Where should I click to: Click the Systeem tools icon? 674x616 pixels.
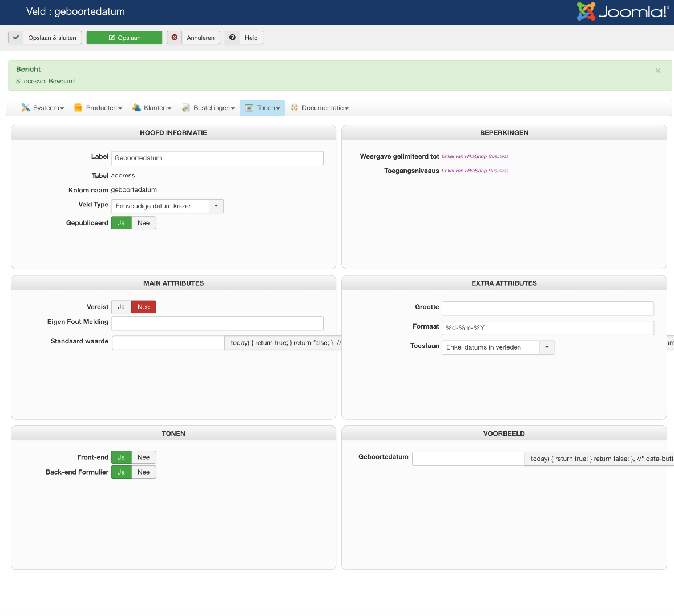click(25, 108)
